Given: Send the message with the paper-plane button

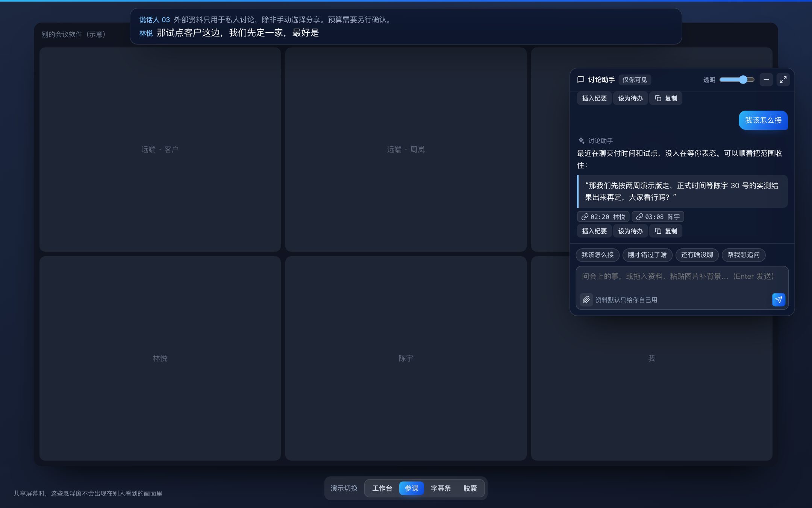Looking at the screenshot, I should (x=779, y=300).
